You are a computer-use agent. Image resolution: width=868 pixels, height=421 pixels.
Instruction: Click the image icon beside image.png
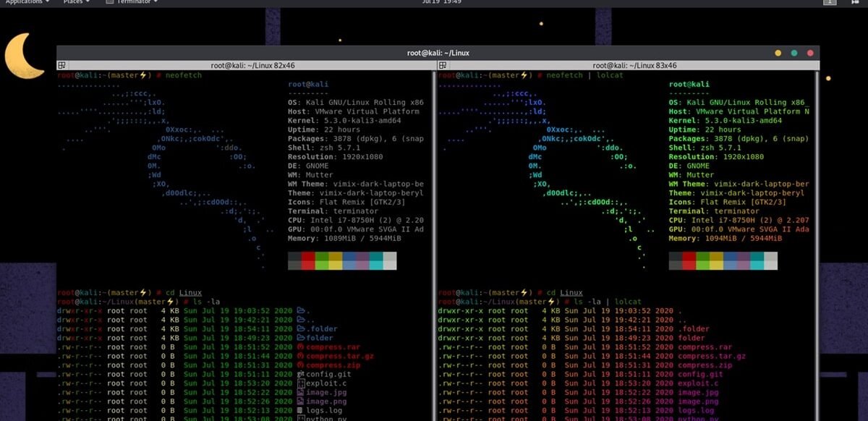coord(300,401)
